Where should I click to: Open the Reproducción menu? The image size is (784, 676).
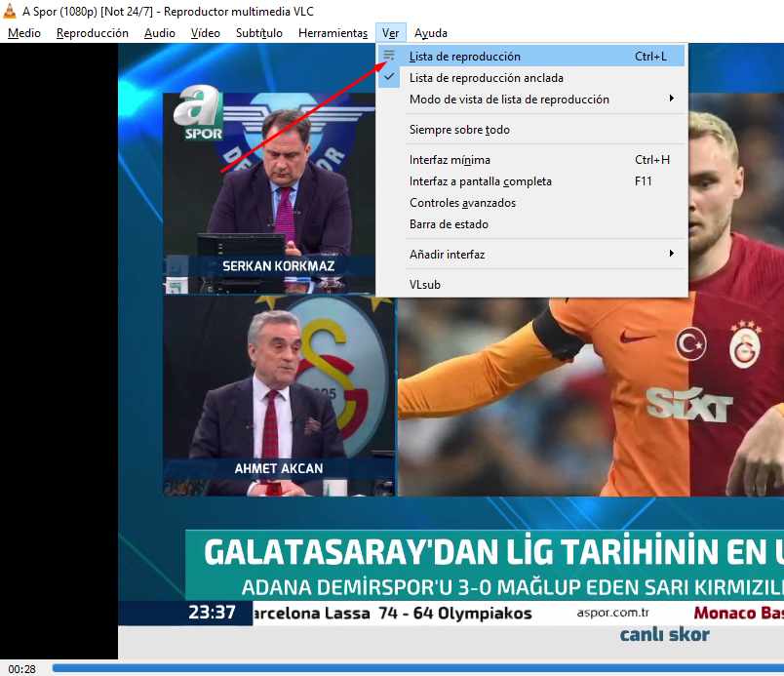click(x=92, y=33)
